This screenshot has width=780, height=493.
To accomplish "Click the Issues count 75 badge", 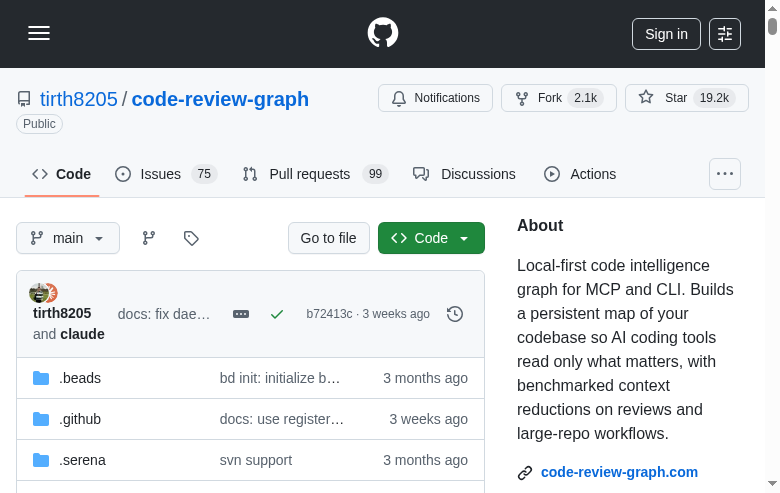I will tap(204, 174).
